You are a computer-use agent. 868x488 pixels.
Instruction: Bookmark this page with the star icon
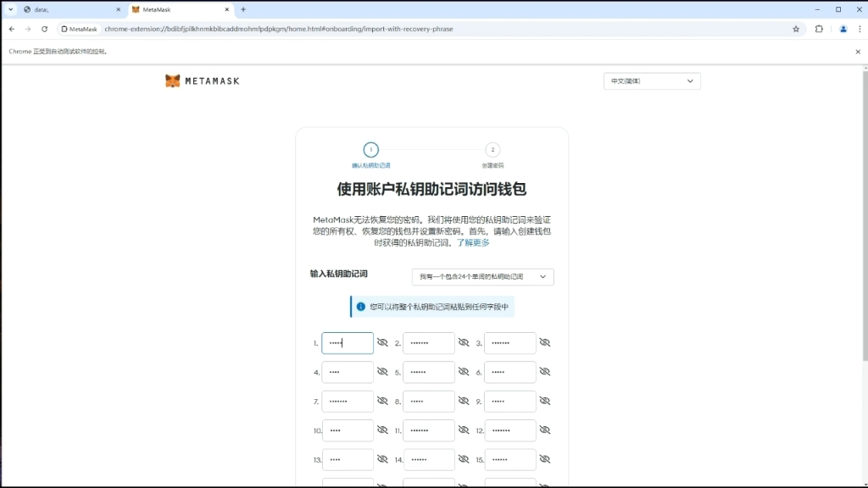click(x=796, y=29)
